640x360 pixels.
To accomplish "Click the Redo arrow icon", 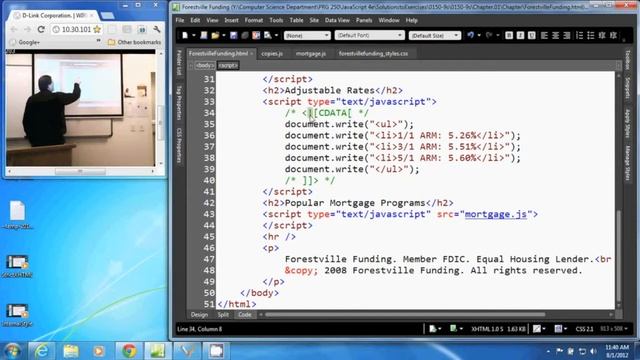I will (489, 36).
